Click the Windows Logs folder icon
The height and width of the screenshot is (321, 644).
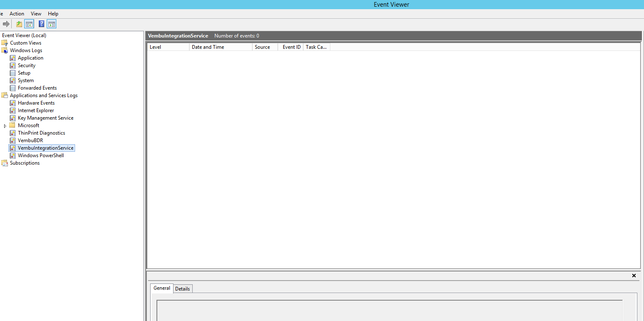(x=5, y=50)
